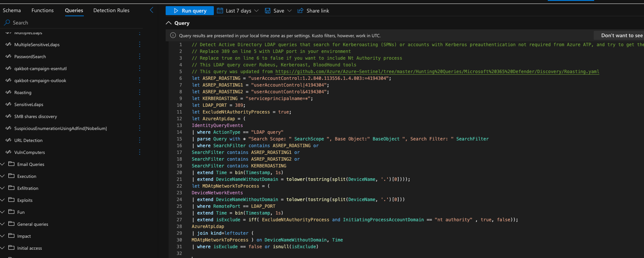
Task: Switch to the Functions tab
Action: (43, 10)
